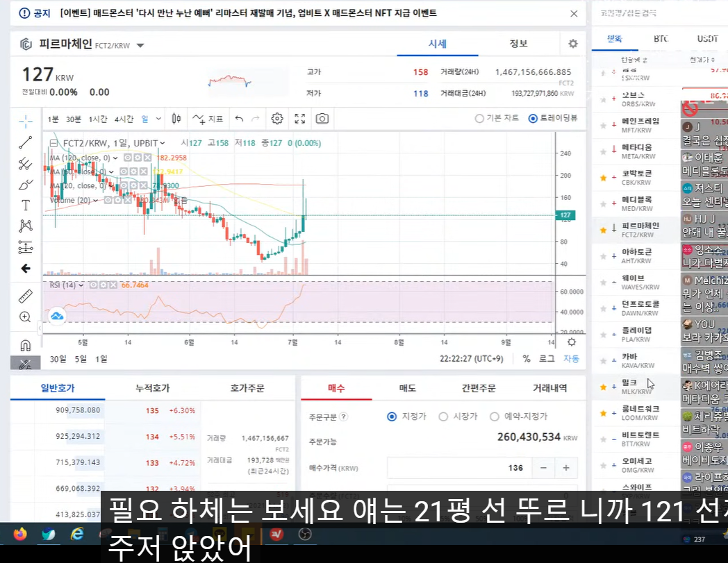Sort the coin list by 현재가
The image size is (728, 563).
[702, 60]
